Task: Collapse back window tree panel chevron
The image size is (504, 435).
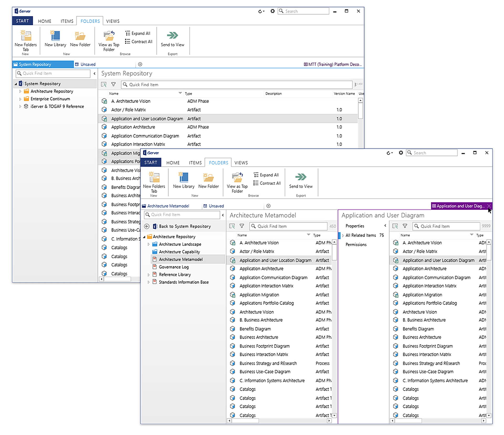Action: pos(94,74)
